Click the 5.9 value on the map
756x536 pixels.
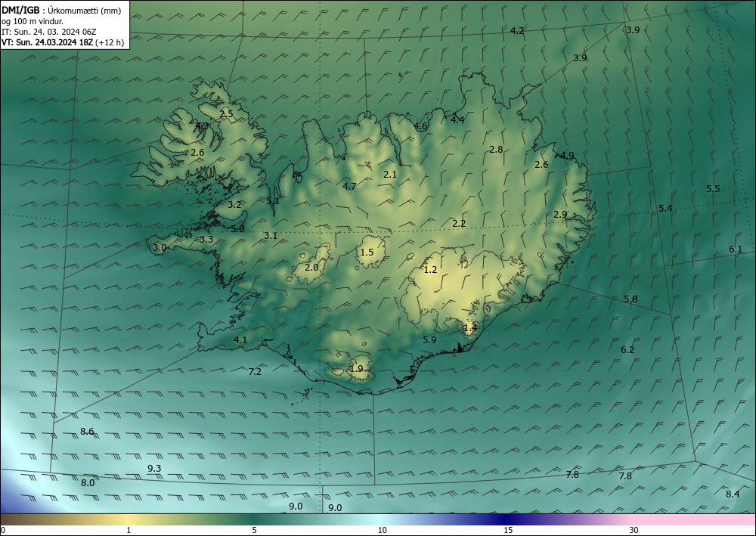click(429, 340)
